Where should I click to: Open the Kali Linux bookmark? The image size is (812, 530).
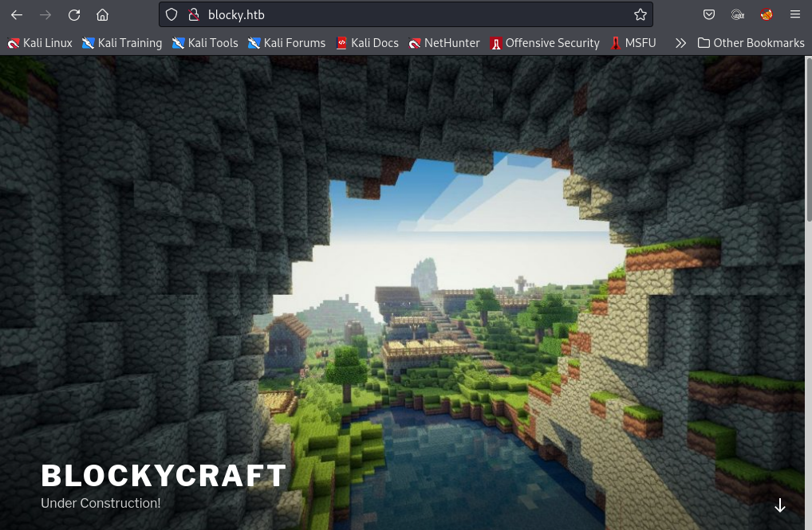[40, 43]
